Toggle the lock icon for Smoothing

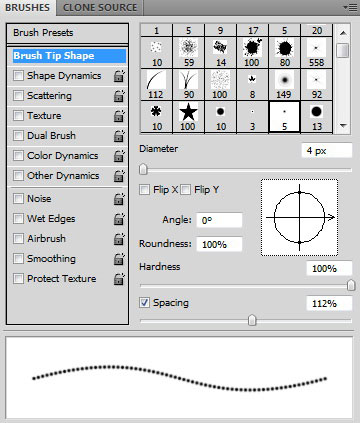[119, 259]
